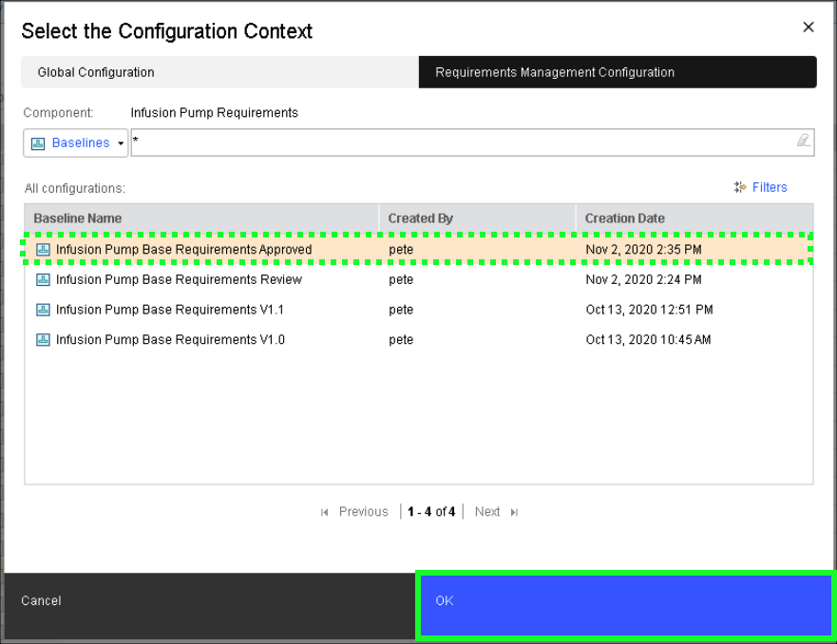Screen dimensions: 837x644
Task: Clear the search field using eraser icon
Action: (x=803, y=141)
